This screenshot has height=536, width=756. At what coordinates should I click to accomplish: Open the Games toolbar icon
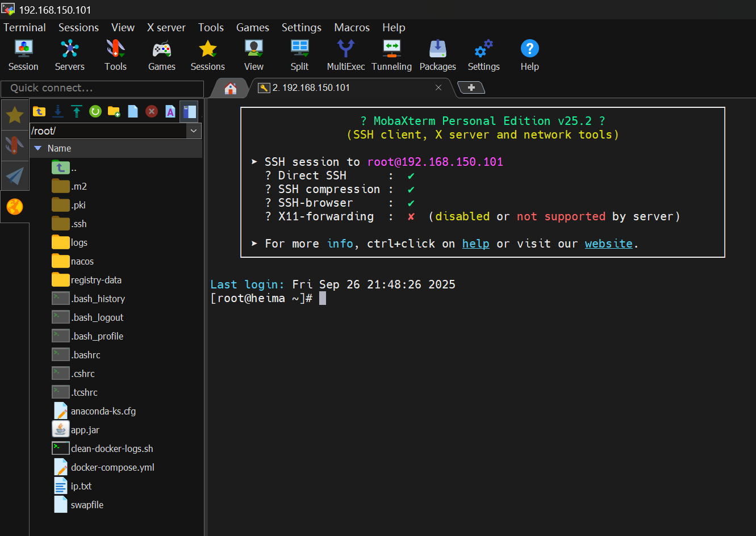pos(162,55)
